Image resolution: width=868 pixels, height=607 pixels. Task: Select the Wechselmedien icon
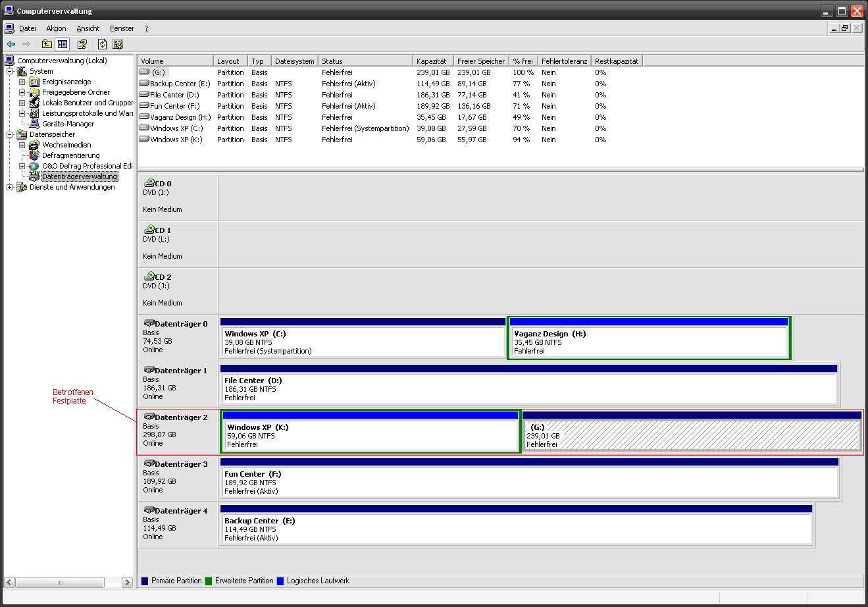[35, 145]
